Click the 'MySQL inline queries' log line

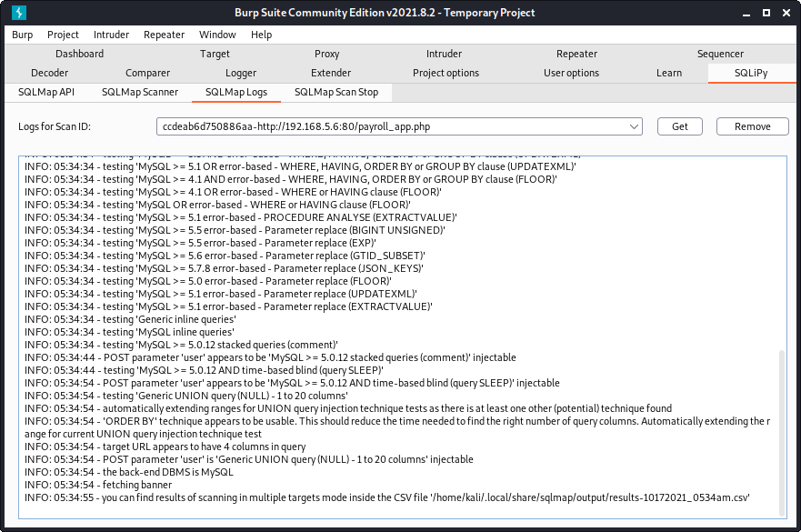[x=129, y=332]
